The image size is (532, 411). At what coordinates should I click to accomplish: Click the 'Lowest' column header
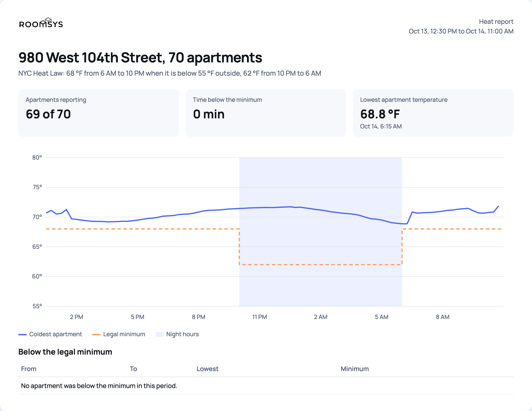208,369
